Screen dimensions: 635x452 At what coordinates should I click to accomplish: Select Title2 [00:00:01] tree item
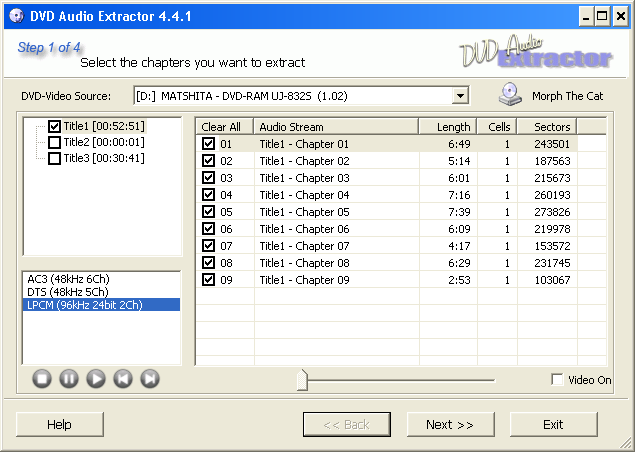[x=104, y=142]
